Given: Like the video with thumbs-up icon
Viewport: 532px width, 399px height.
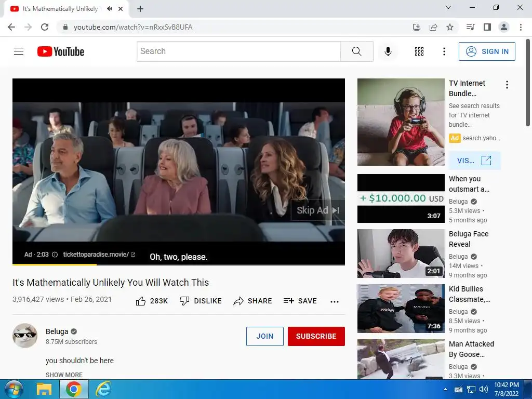Looking at the screenshot, I should pos(140,301).
